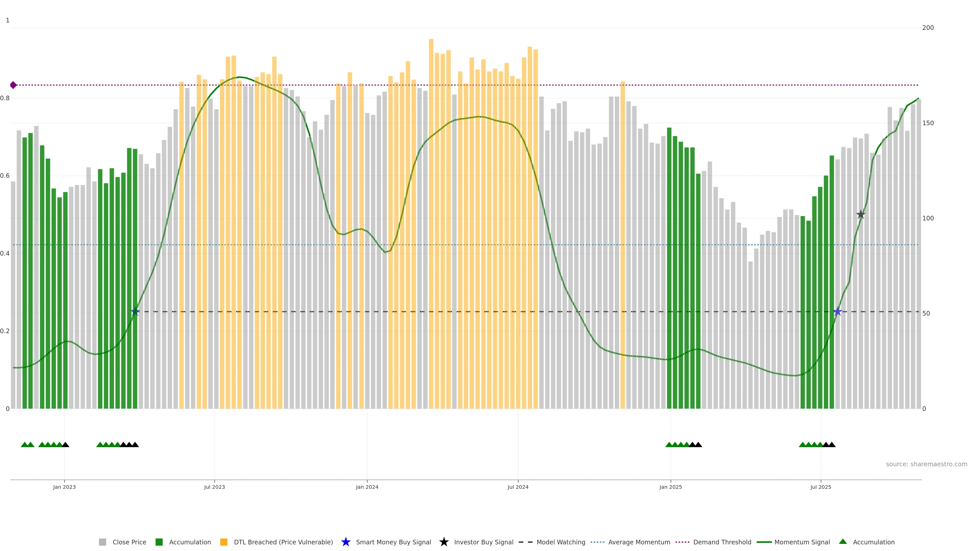Image resolution: width=980 pixels, height=551 pixels.
Task: Click the orange DTL Breached legend swatch
Action: [224, 542]
